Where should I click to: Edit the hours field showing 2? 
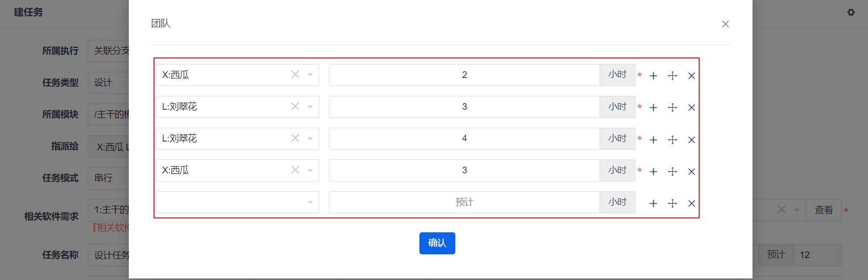(x=465, y=75)
